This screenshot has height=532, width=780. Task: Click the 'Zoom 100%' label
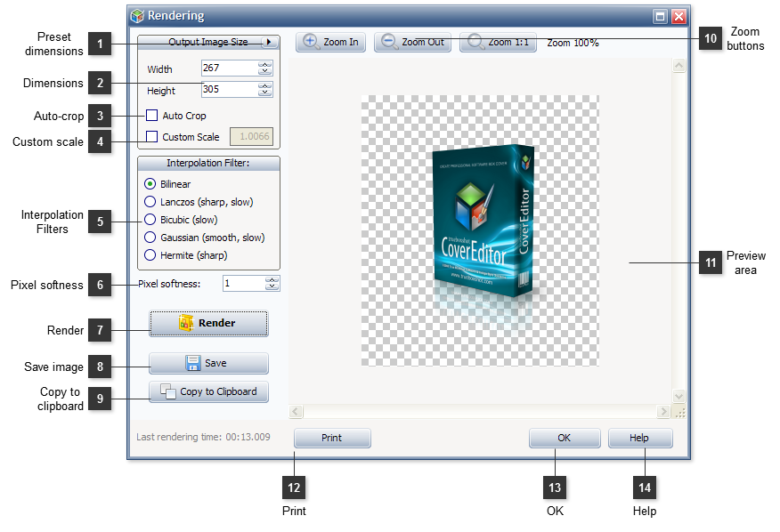pos(573,43)
